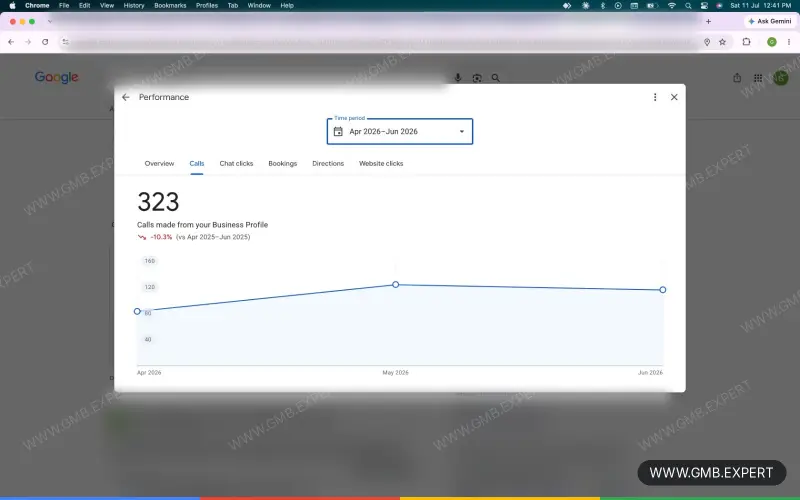Click calendar icon in Time period field

click(x=338, y=132)
